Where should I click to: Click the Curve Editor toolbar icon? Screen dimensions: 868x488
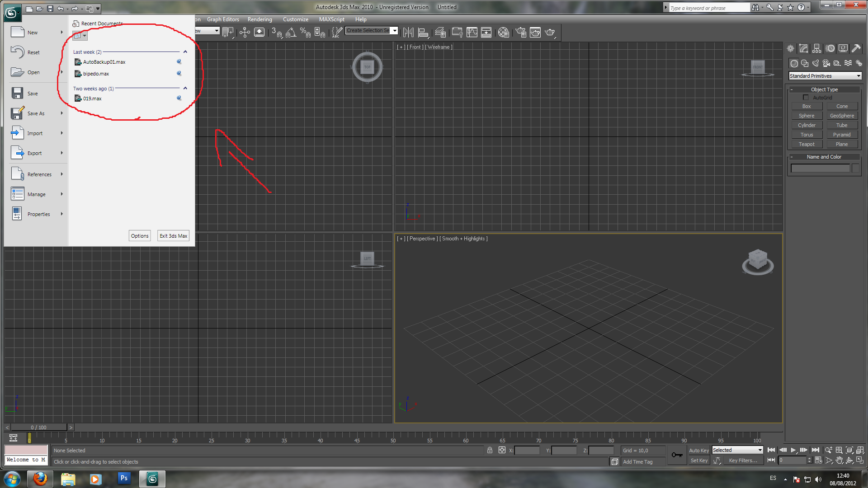(x=472, y=32)
